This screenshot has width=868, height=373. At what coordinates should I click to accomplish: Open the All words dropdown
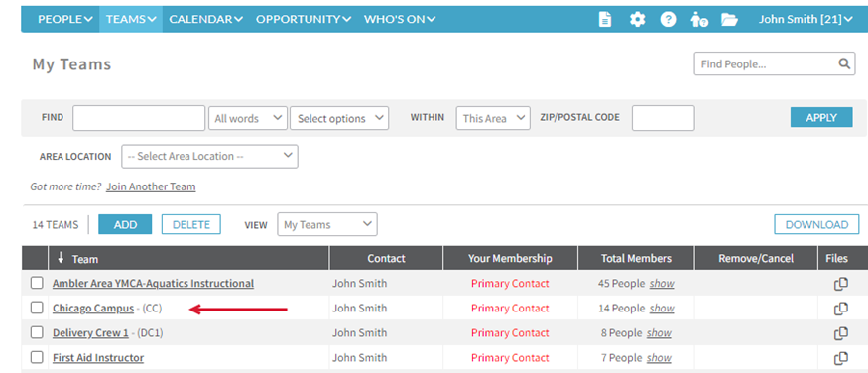tap(248, 118)
